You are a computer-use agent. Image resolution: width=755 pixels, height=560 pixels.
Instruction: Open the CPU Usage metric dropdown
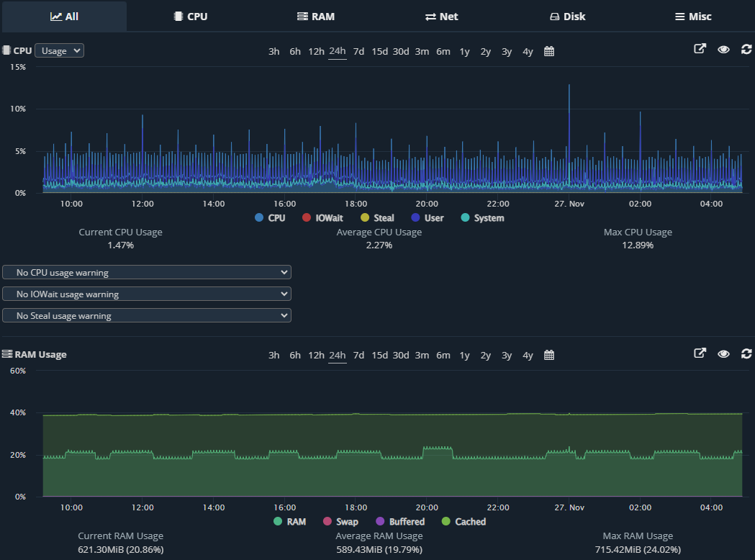59,51
